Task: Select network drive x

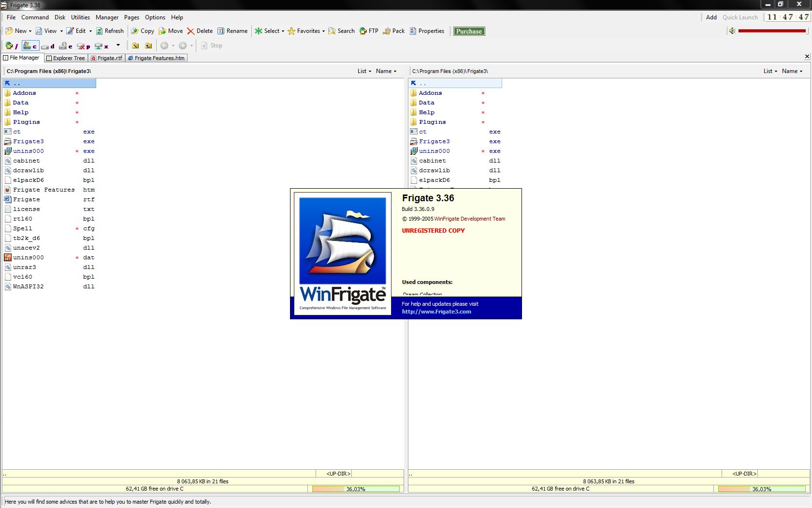Action: pos(101,46)
